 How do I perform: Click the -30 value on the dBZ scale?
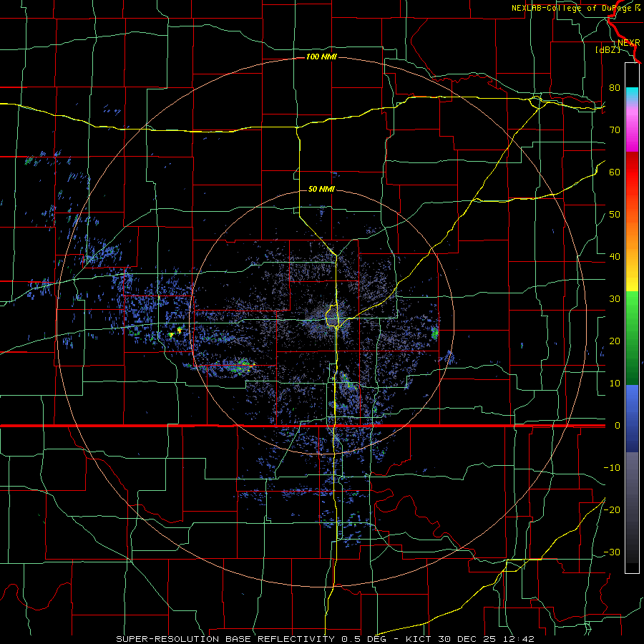coord(612,552)
